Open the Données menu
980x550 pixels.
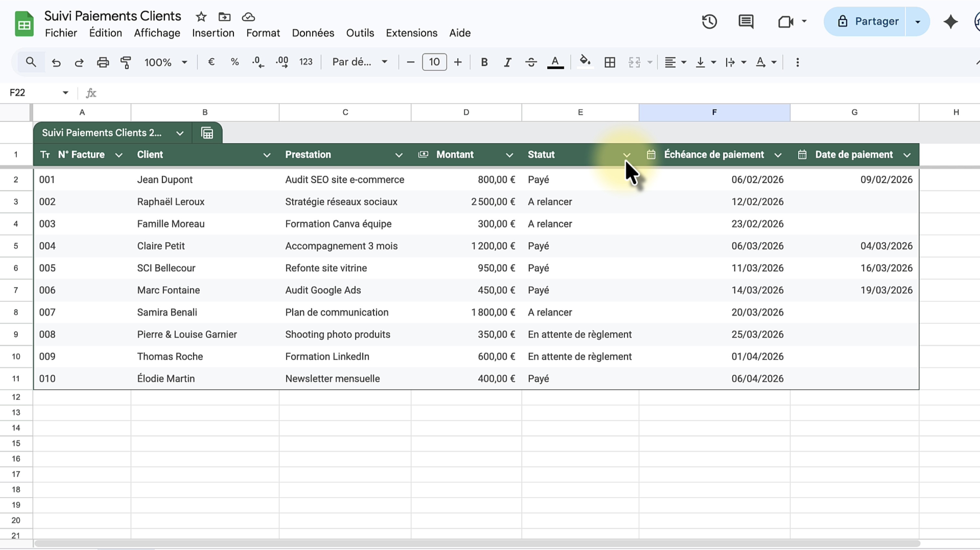(313, 33)
